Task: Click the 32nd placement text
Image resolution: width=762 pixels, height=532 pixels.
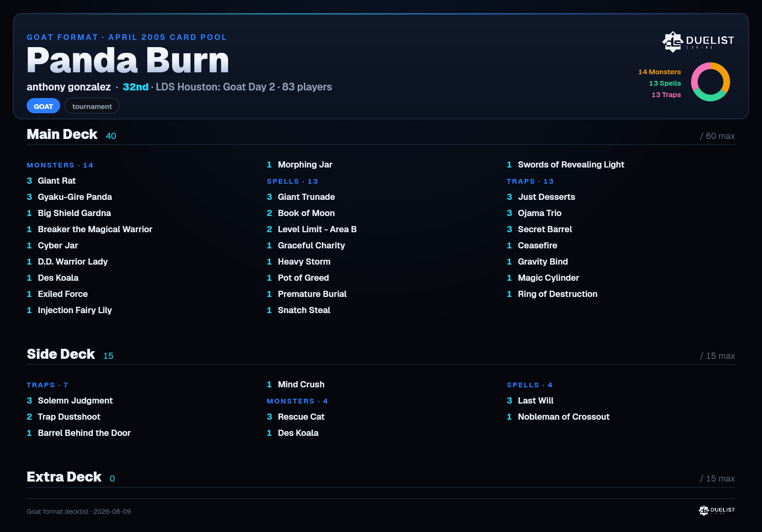Action: (136, 87)
